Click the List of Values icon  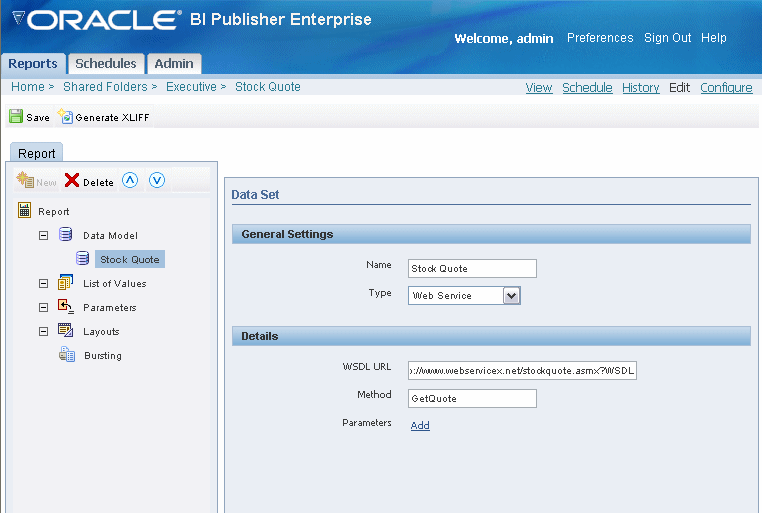[66, 282]
